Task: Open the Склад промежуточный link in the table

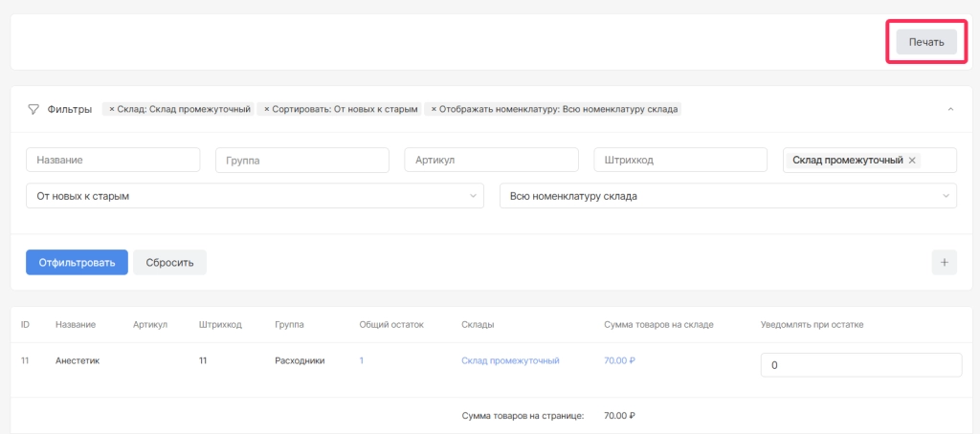Action: click(509, 360)
